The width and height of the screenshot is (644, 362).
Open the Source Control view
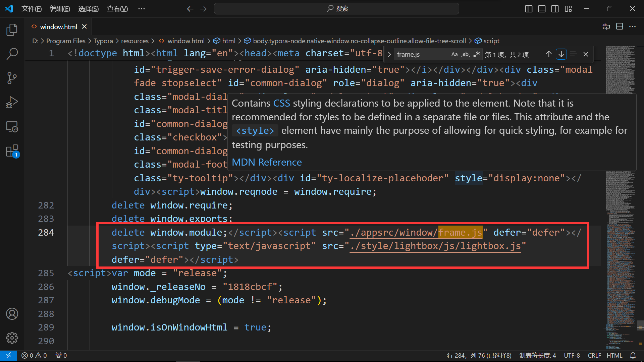click(x=12, y=78)
